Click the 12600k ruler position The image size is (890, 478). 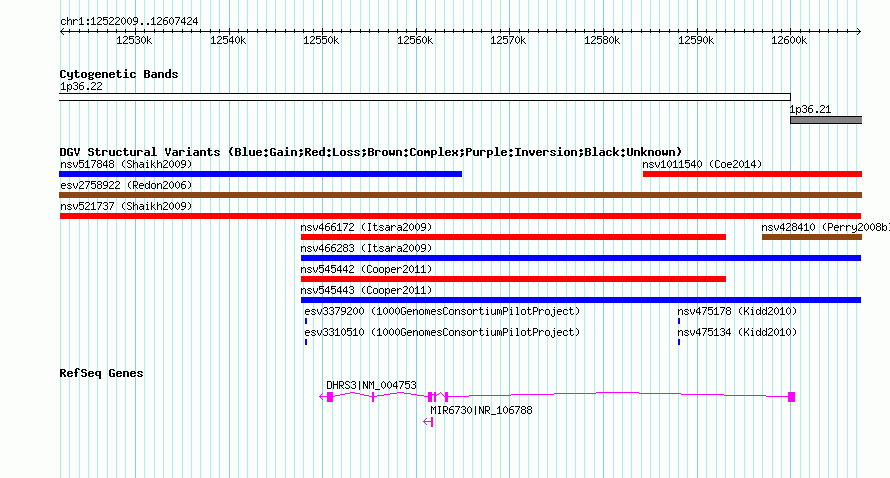point(790,40)
